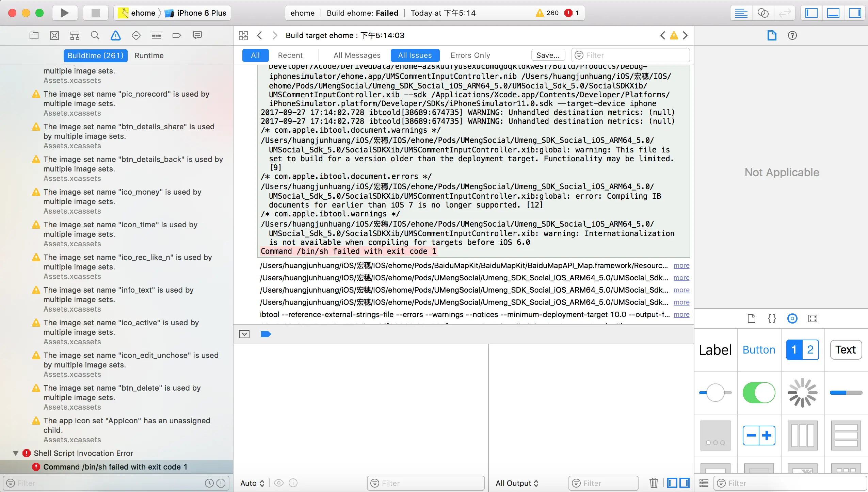Select the Errors Only filter tab
Image resolution: width=868 pixels, height=492 pixels.
pos(470,55)
